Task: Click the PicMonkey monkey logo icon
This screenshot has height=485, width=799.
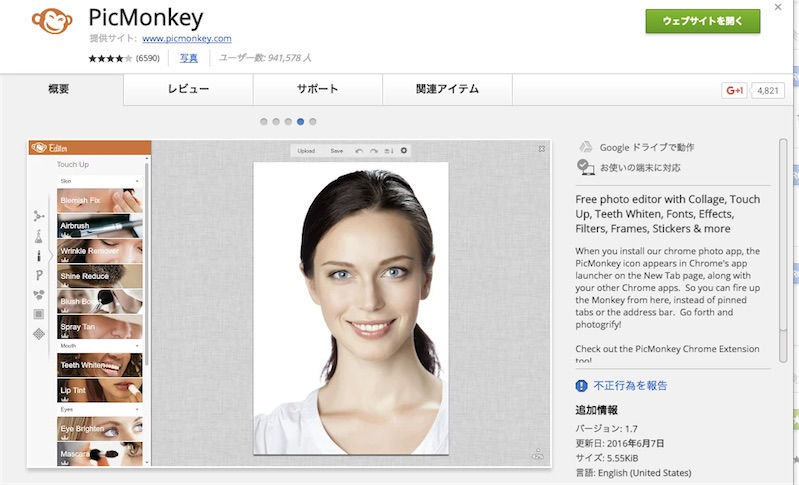Action: click(x=51, y=20)
